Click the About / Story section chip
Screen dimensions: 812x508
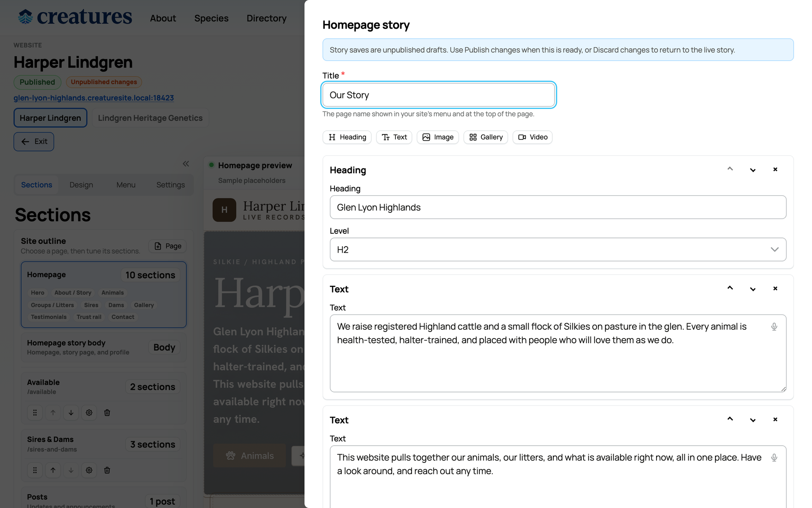pos(73,293)
